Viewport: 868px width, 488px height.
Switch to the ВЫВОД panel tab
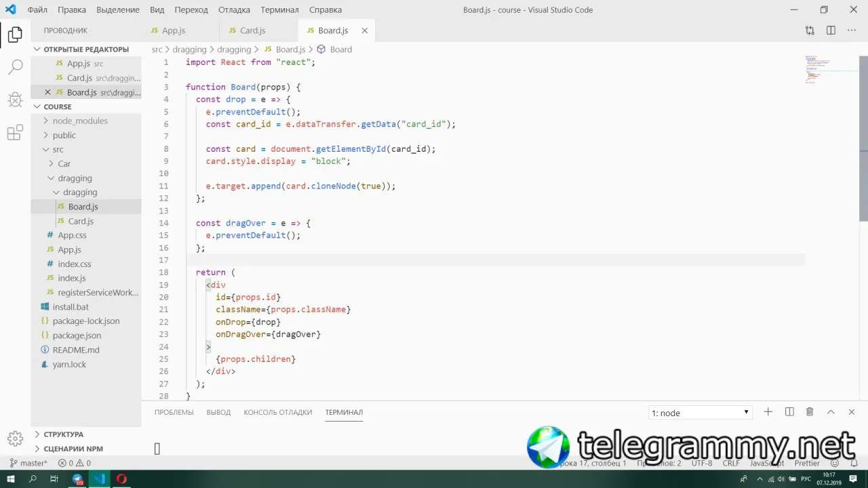(218, 412)
